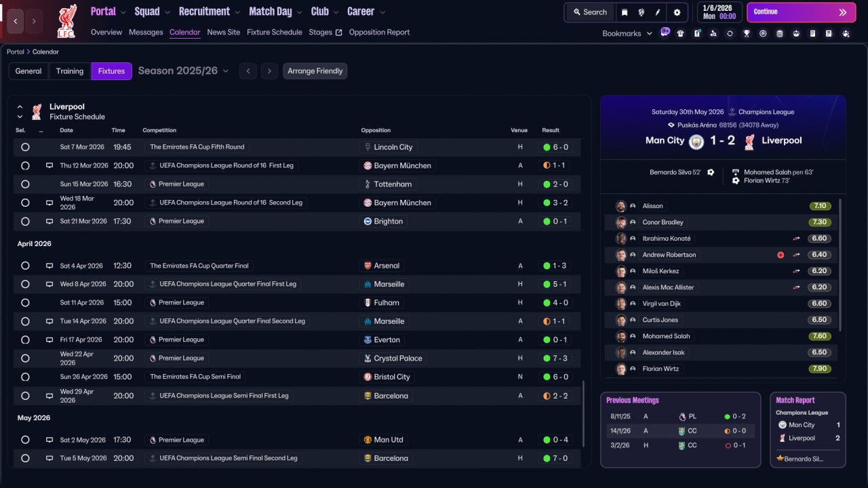This screenshot has width=868, height=488.
Task: Click the TV icon on the Bayern München 1-1 row
Action: [x=50, y=165]
